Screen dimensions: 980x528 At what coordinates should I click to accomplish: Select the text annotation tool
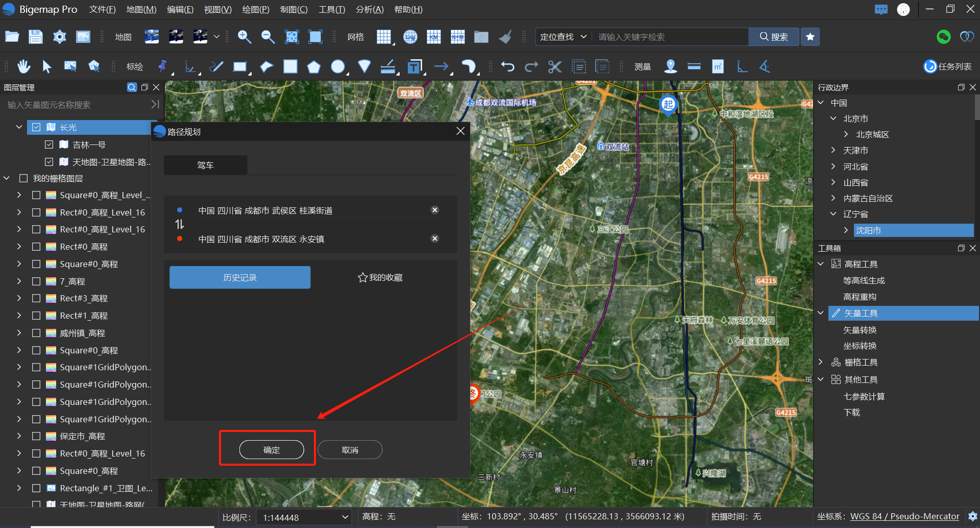[x=414, y=66]
